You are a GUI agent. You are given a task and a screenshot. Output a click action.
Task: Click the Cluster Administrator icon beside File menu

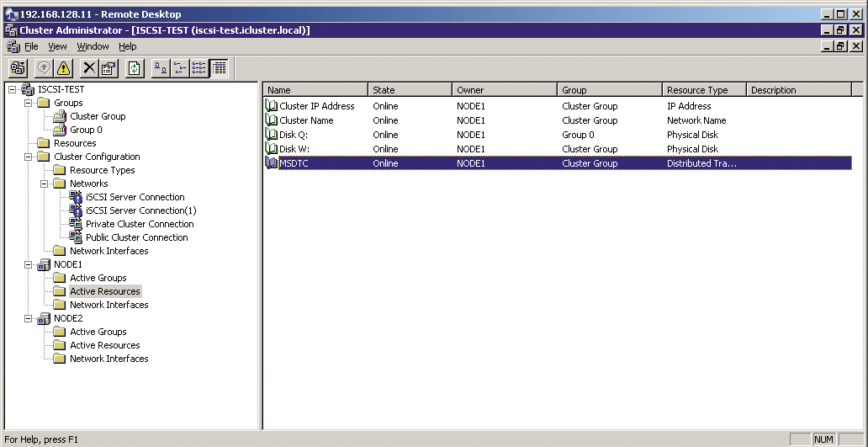(x=13, y=46)
